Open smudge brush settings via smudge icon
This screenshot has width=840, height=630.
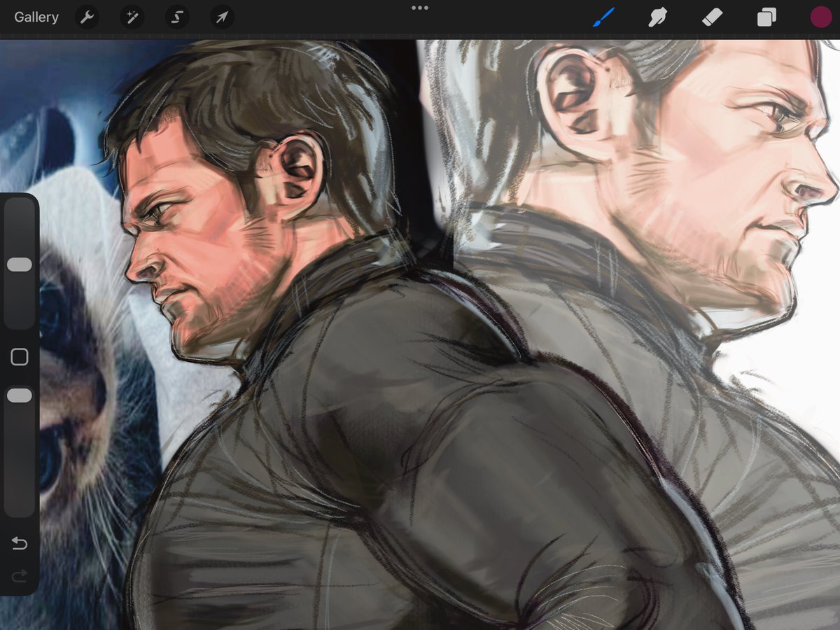pyautogui.click(x=657, y=17)
